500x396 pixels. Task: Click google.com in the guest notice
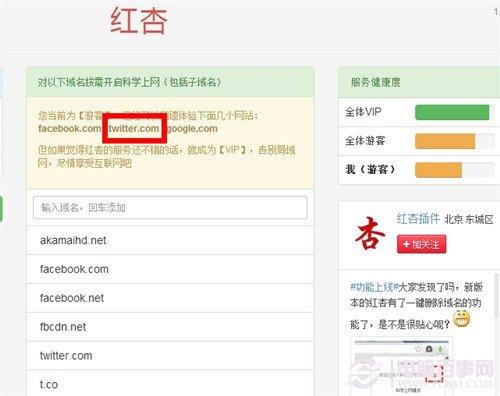(x=192, y=129)
